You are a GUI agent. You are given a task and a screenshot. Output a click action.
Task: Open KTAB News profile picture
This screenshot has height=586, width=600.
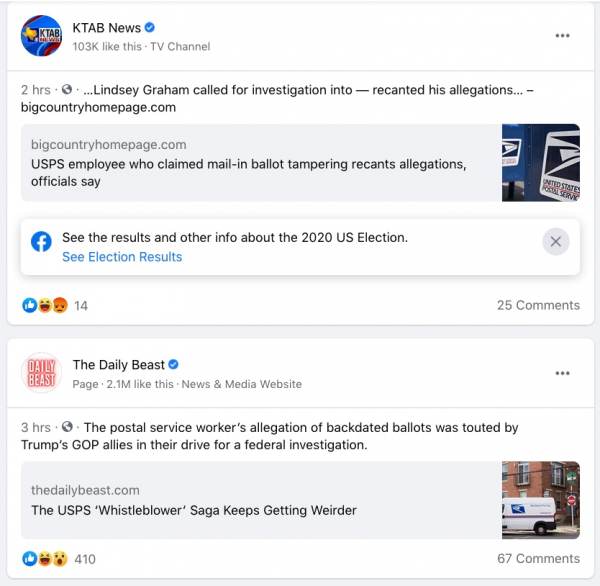coord(41,36)
